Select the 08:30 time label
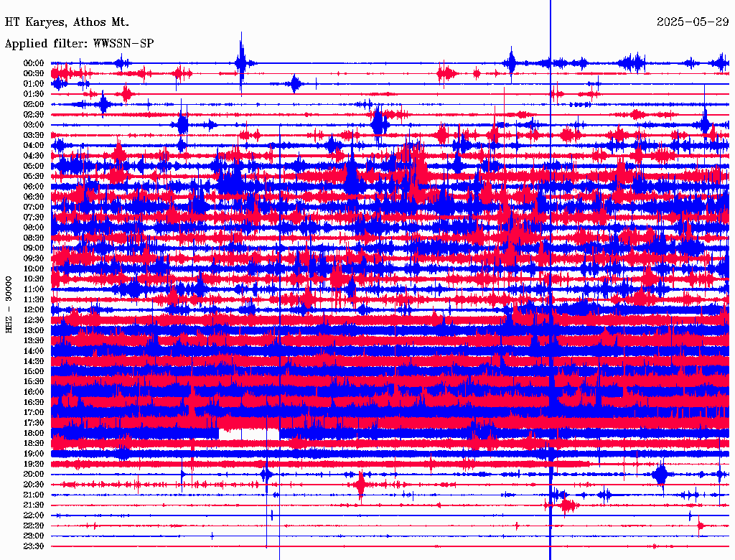Image resolution: width=735 pixels, height=560 pixels. coord(34,238)
